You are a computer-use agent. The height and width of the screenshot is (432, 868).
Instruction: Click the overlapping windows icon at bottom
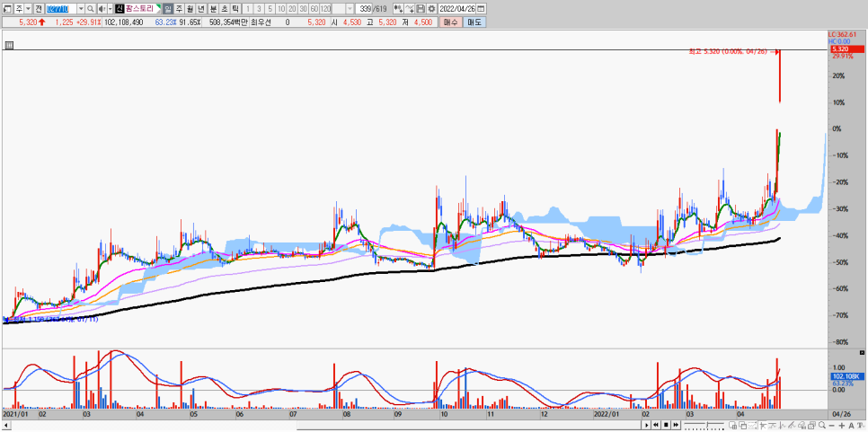pos(743,426)
